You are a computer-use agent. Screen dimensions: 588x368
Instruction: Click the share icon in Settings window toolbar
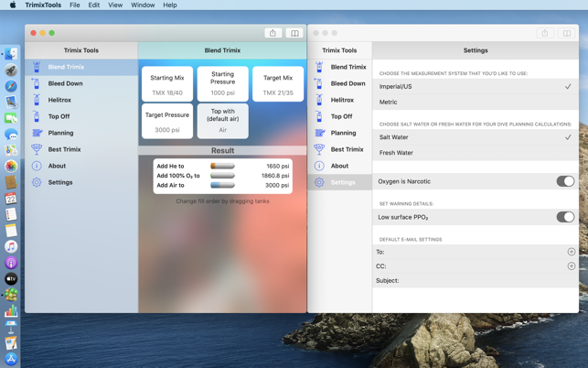coord(545,33)
